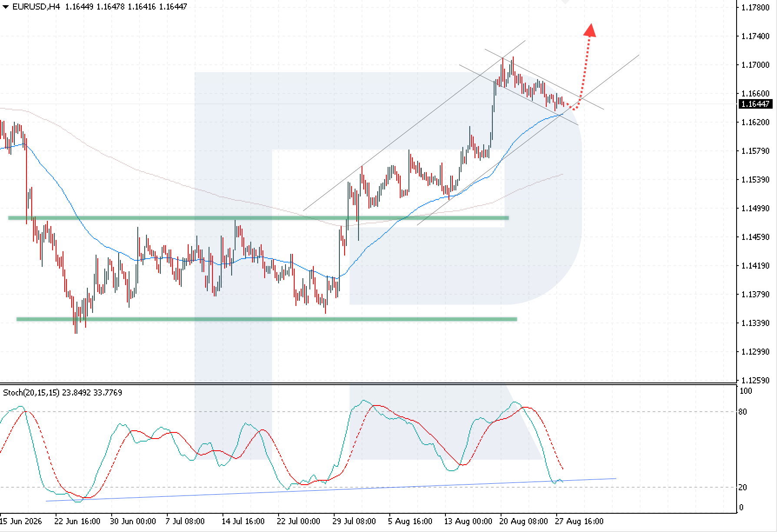Click the EURUSD,H4 symbol title

pyautogui.click(x=37, y=7)
